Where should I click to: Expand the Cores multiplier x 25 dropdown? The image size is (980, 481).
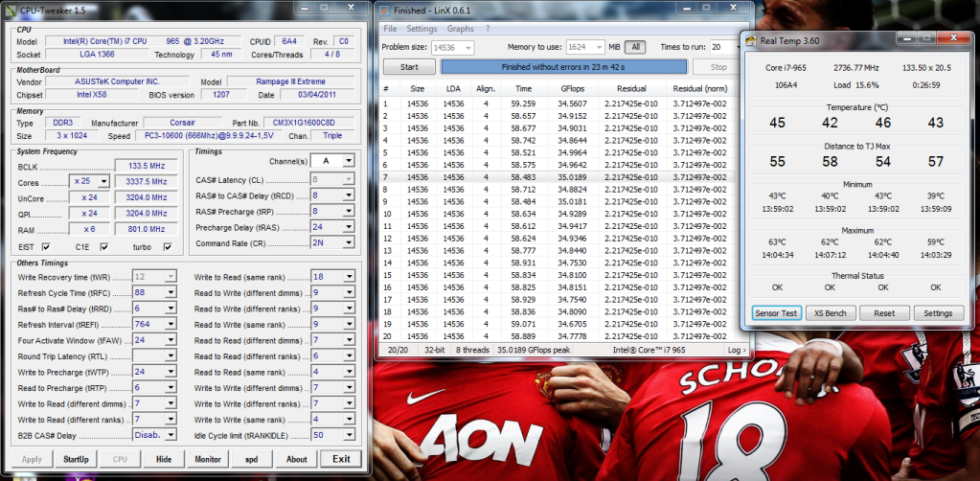point(103,181)
